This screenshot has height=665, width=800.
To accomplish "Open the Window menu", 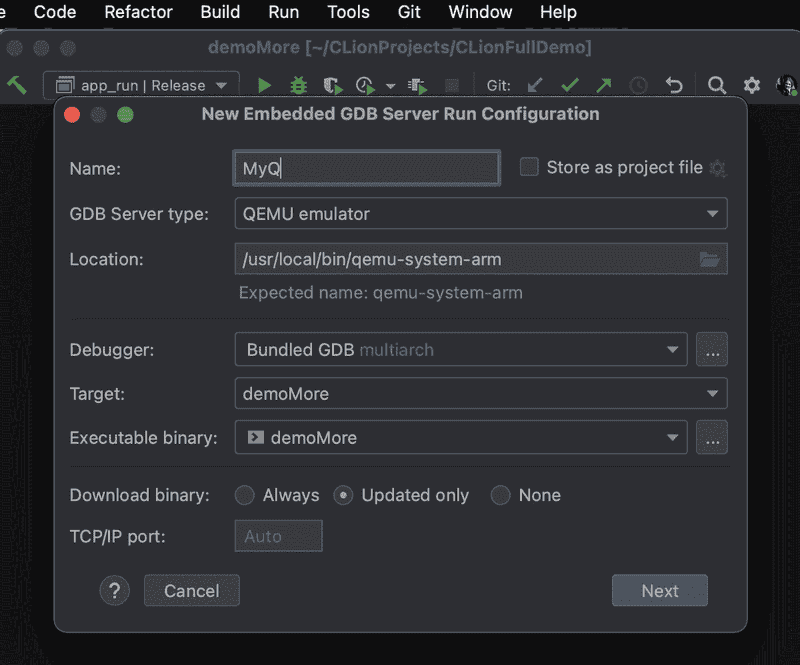I will [480, 12].
